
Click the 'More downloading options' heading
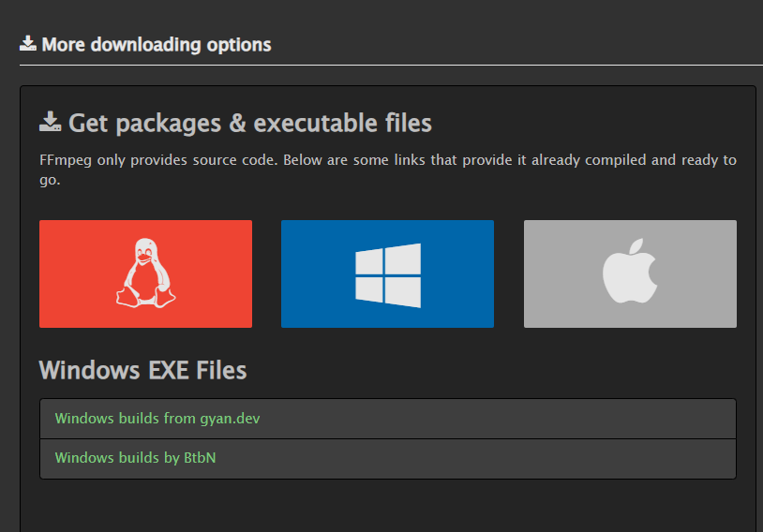tap(157, 45)
